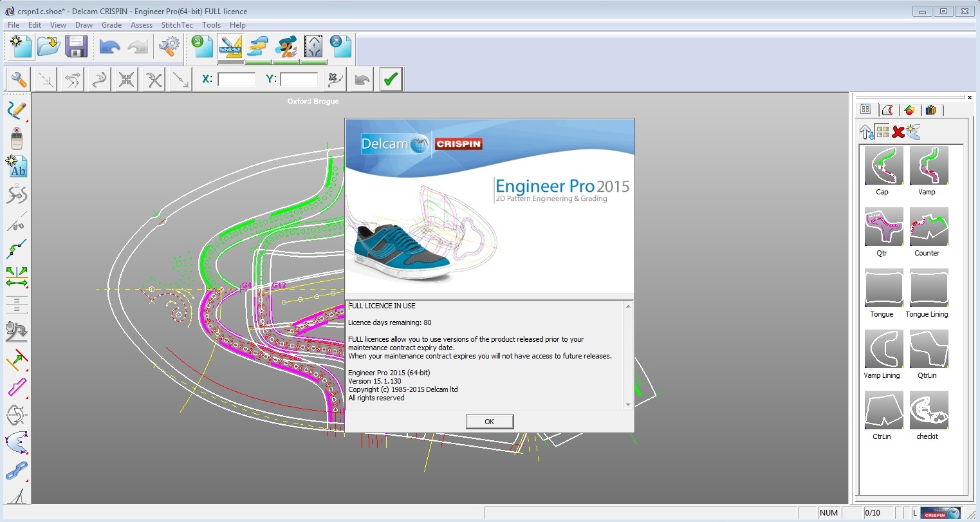Click the licence text scrollbar down arrow

628,405
